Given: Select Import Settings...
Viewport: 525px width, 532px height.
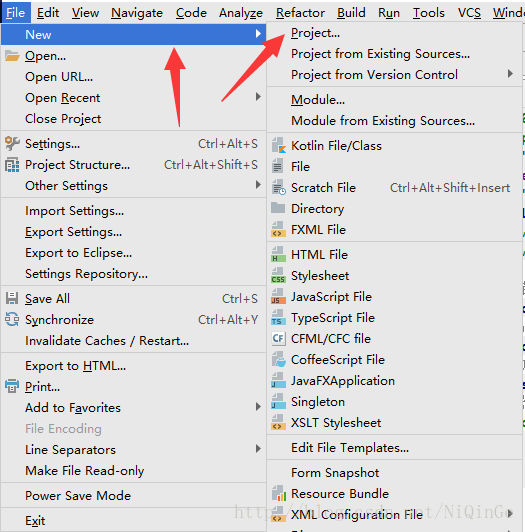Looking at the screenshot, I should (x=75, y=211).
